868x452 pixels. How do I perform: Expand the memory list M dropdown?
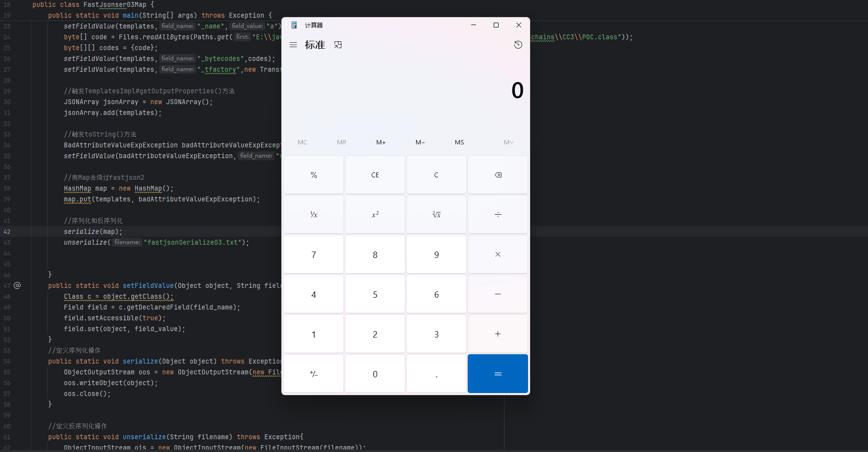point(508,142)
